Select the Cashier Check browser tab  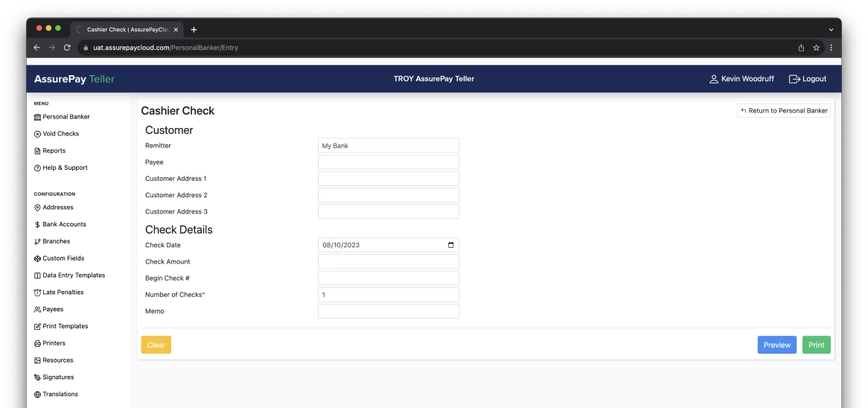[127, 29]
